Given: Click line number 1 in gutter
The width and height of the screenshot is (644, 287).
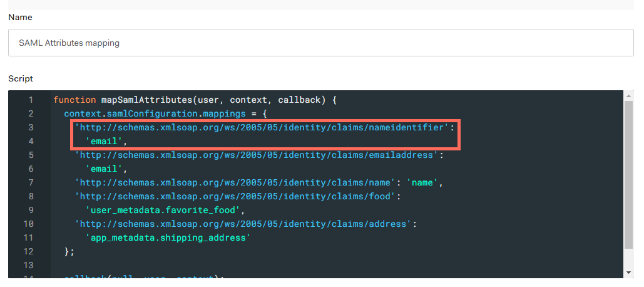Looking at the screenshot, I should (x=31, y=100).
